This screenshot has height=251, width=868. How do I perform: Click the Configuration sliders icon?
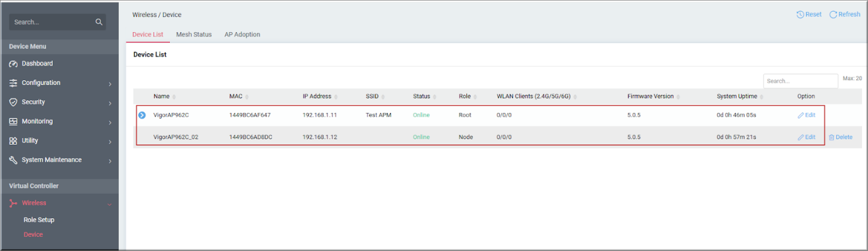(x=13, y=83)
